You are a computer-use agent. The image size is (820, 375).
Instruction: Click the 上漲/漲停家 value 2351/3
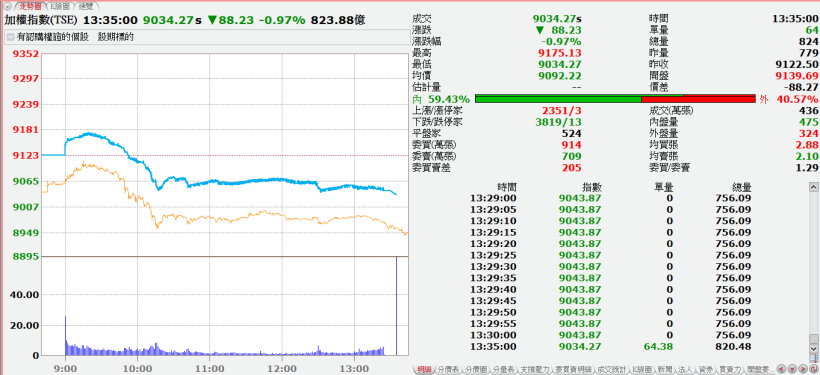tap(562, 110)
